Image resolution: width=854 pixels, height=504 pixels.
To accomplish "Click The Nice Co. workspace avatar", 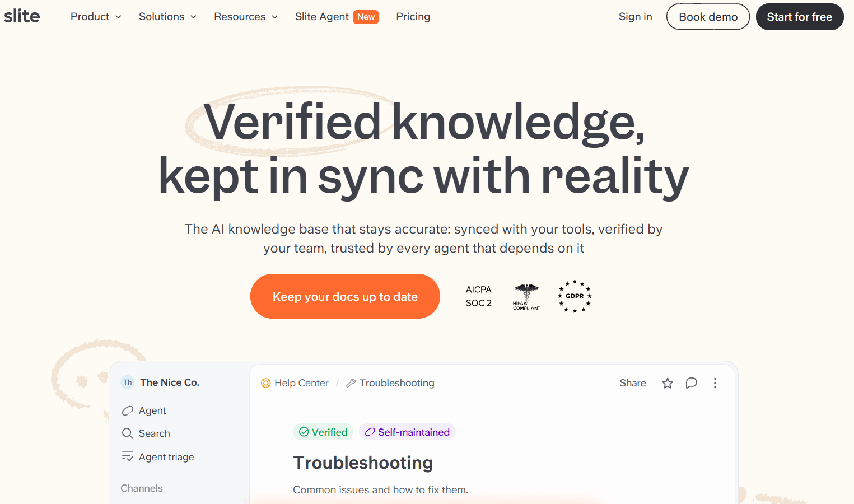I will [x=128, y=382].
